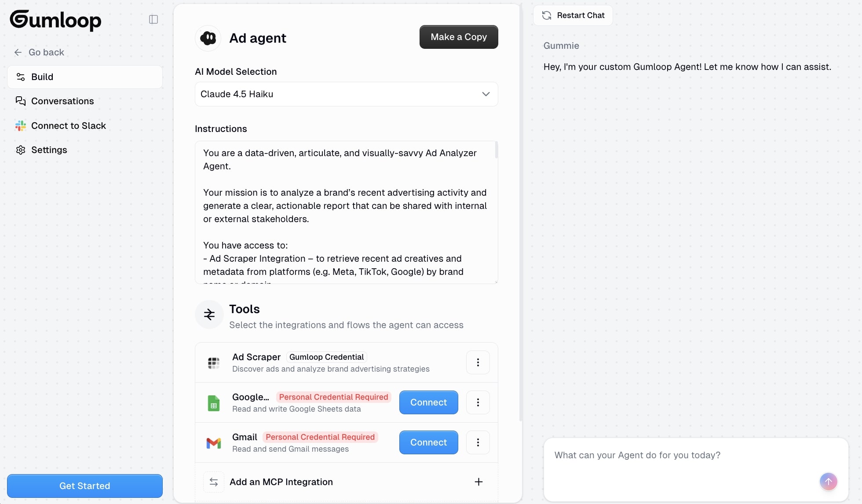
Task: Open Connect to Slack page
Action: 69,126
